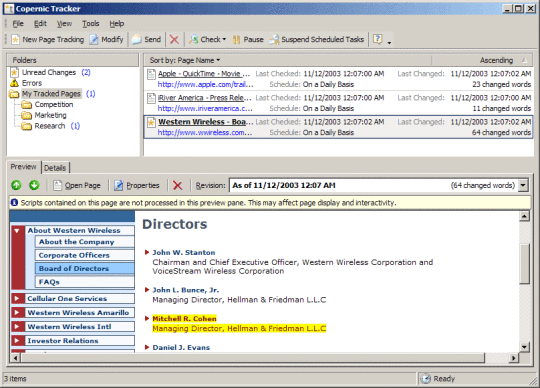
Task: Open the Help menu
Action: [117, 23]
